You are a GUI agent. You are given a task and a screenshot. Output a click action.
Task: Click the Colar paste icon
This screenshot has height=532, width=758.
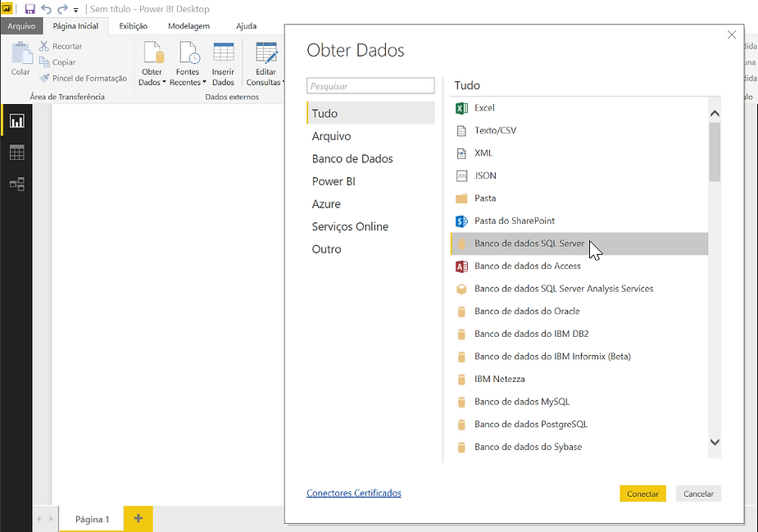click(20, 53)
